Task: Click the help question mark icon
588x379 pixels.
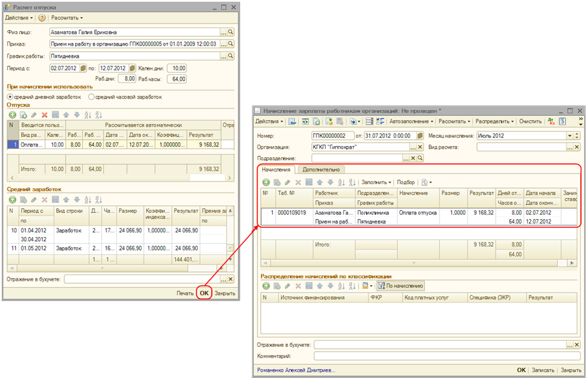Action: pos(42,18)
